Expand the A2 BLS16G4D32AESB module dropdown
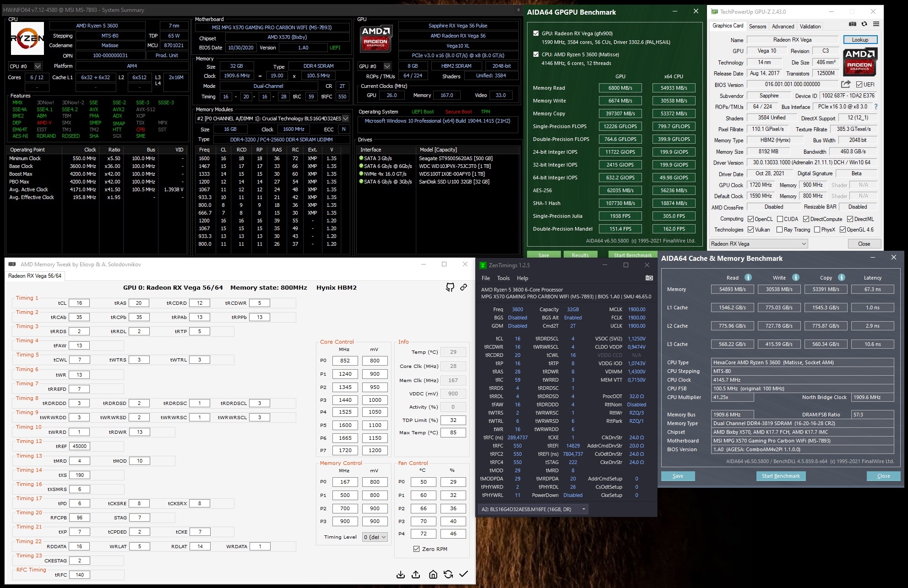Image resolution: width=908 pixels, height=588 pixels. tap(533, 509)
